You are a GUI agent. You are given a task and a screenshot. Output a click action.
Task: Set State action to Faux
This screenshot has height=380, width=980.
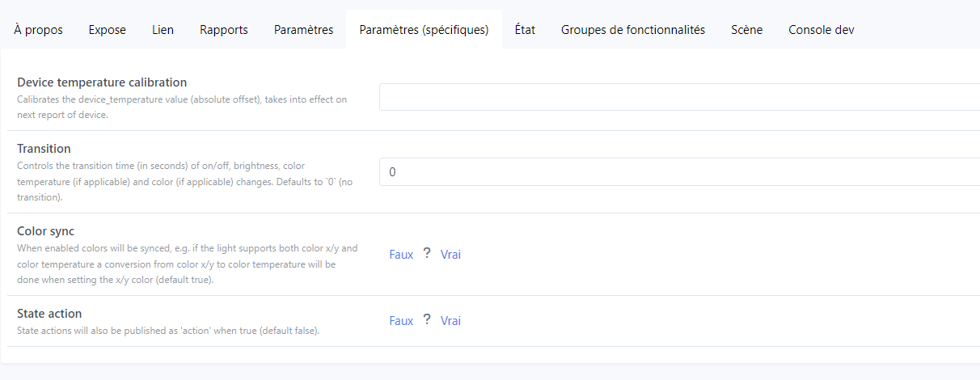[401, 320]
